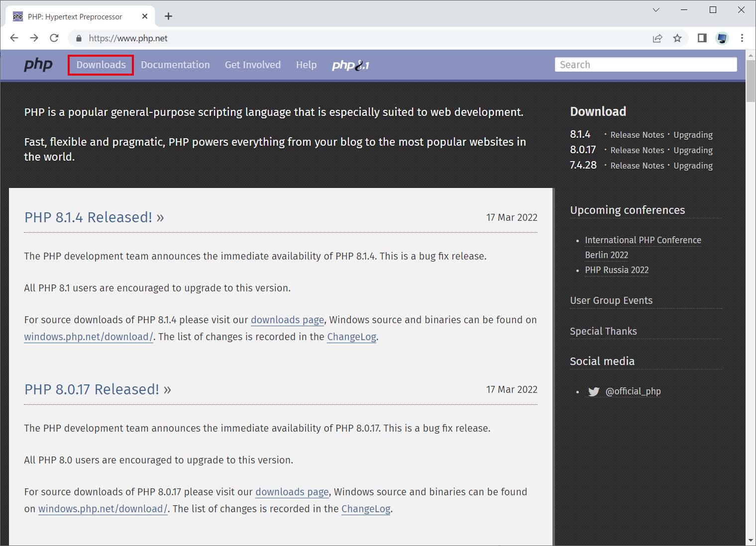Open Upgrading guide for 8.0.17
The image size is (756, 546).
tap(693, 150)
